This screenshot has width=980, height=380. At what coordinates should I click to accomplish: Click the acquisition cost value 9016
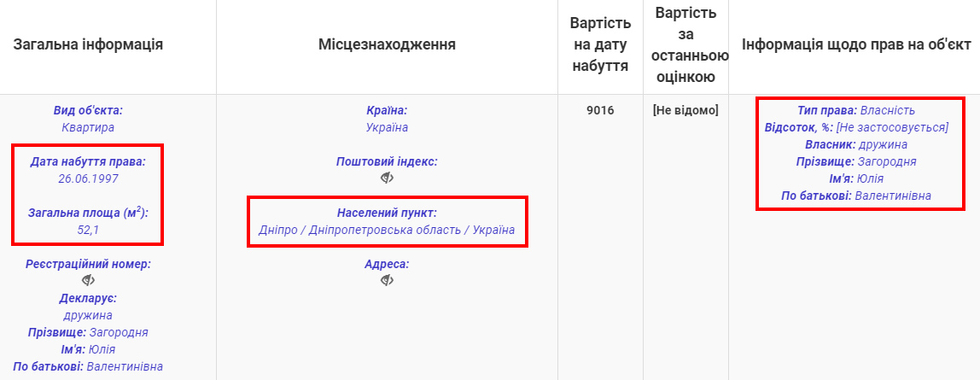600,110
